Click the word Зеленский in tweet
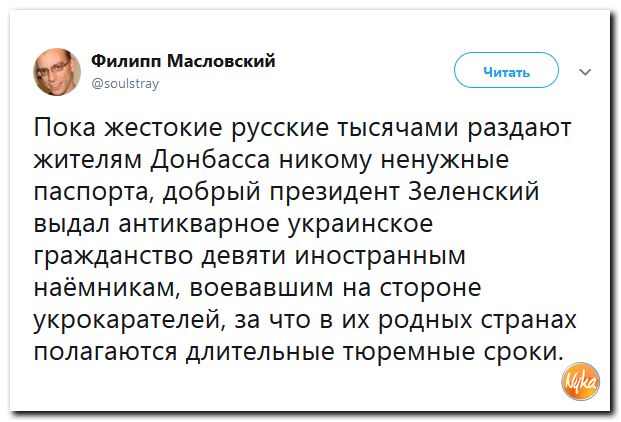621x422 pixels. (x=474, y=191)
